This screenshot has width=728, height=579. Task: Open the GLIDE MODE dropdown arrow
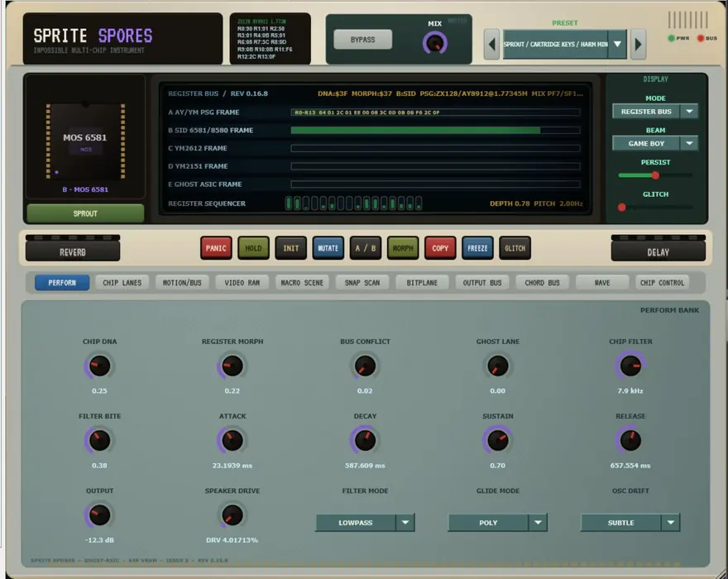coord(538,523)
